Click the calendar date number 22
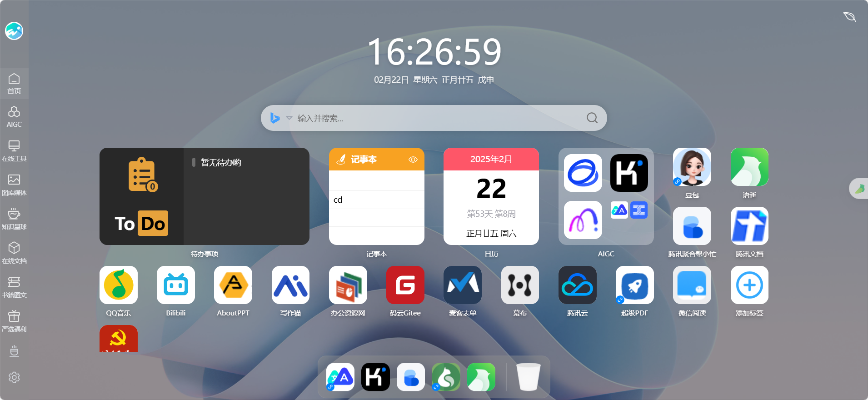This screenshot has height=400, width=868. 491,188
